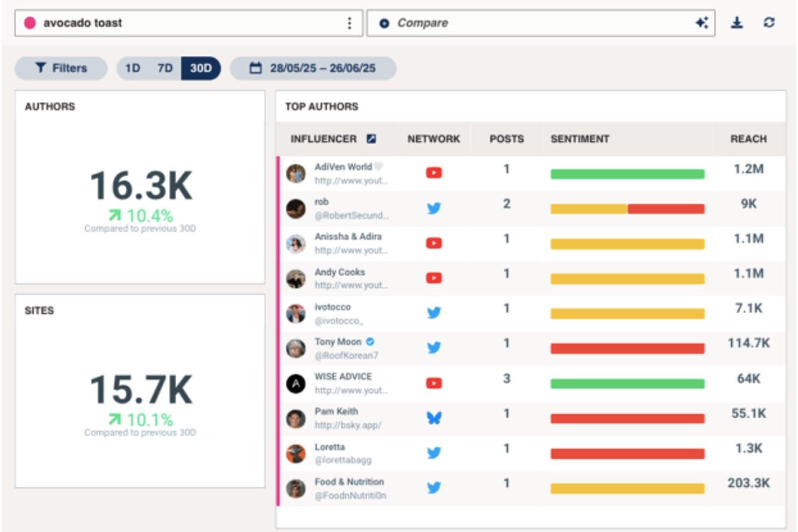Sort table by the POSTS column header
Screen dimensions: 798x532
point(506,139)
